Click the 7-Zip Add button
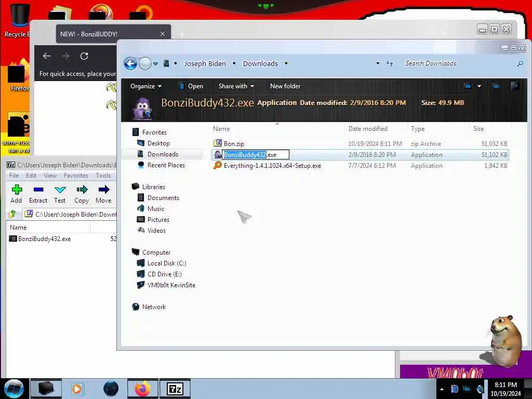This screenshot has width=532, height=399. coord(16,194)
